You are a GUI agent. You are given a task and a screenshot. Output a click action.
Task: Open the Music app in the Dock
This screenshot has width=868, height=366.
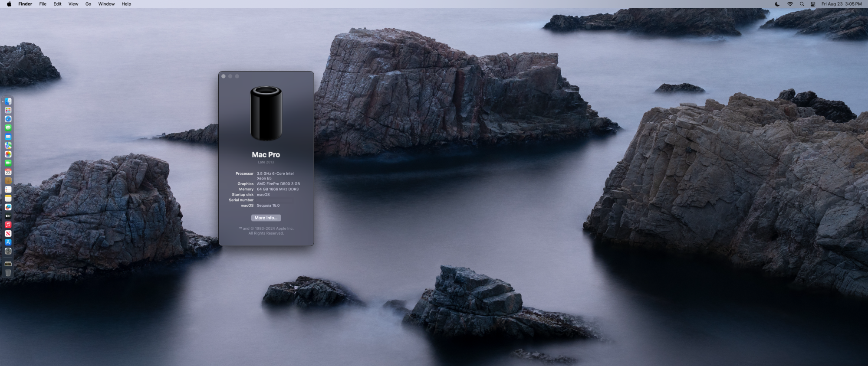[x=8, y=225]
